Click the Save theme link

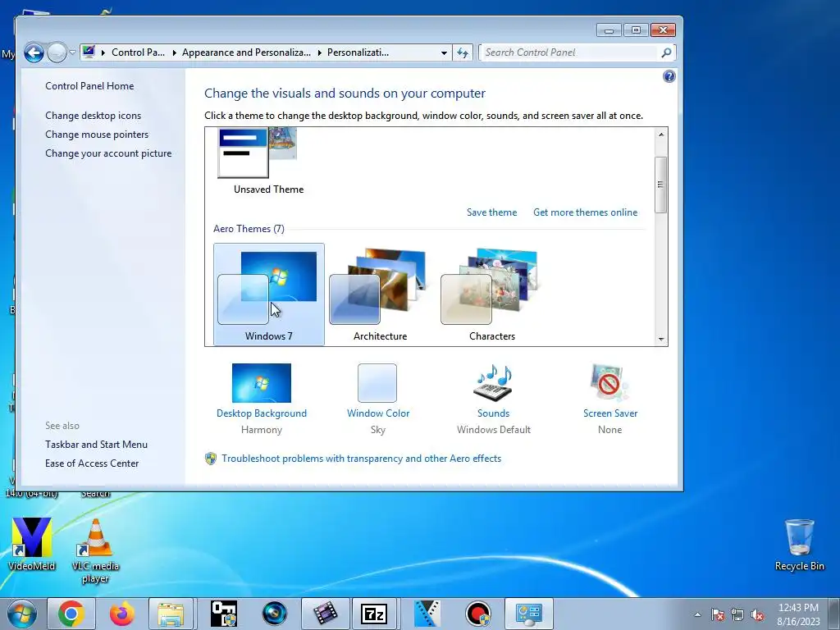tap(492, 212)
